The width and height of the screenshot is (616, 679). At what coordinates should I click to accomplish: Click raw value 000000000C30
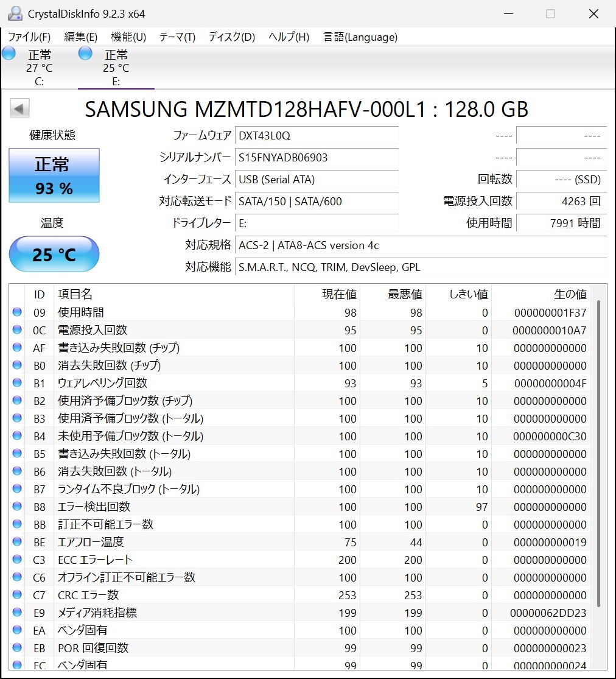pos(550,436)
